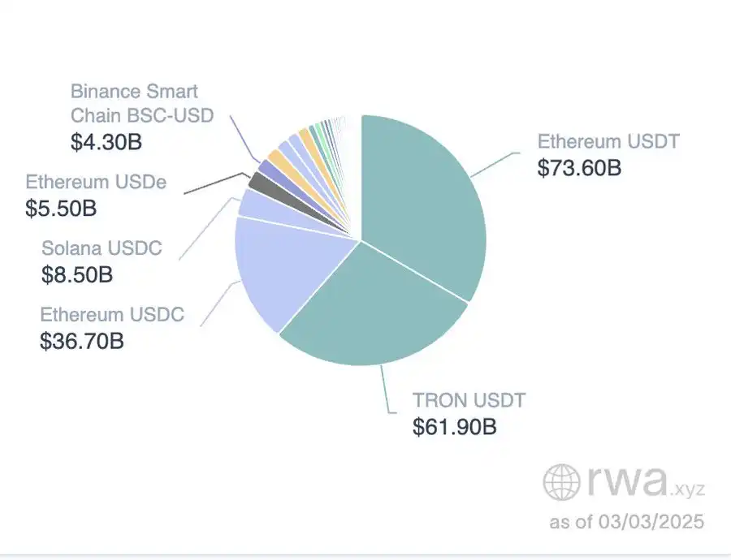
Task: Click the Ethereum USDT label text
Action: pos(608,141)
